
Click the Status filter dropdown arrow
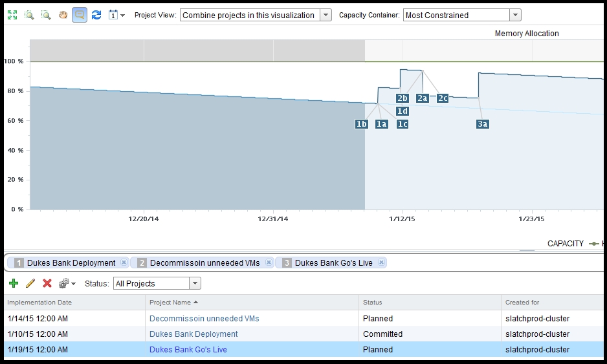[195, 283]
